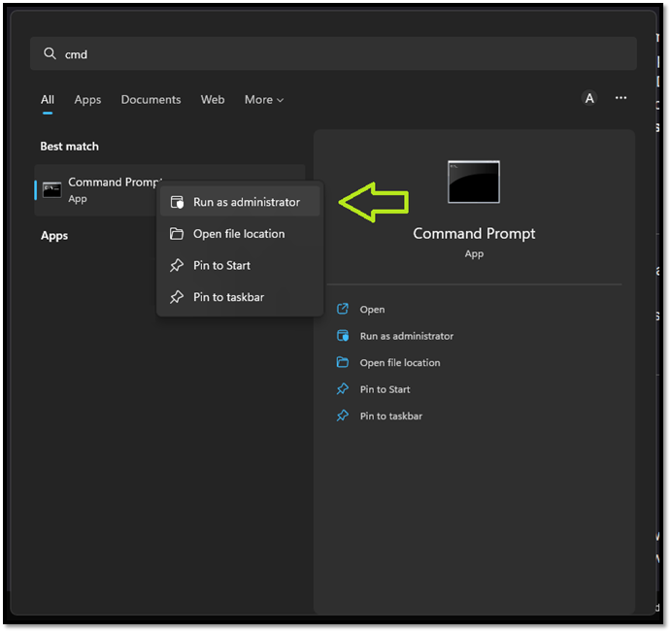
Task: Choose Open file location from context menu
Action: 239,234
